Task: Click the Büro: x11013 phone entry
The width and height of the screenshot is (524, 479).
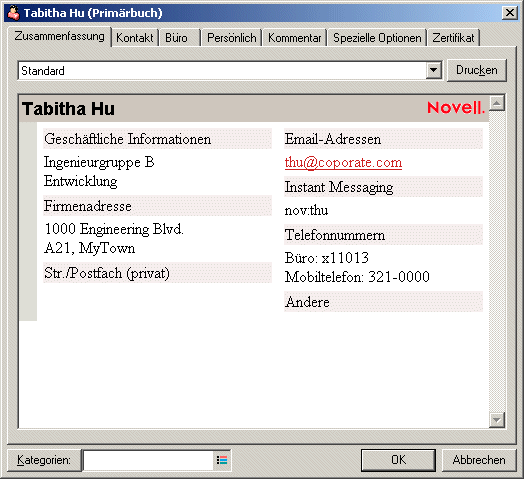Action: [x=327, y=258]
